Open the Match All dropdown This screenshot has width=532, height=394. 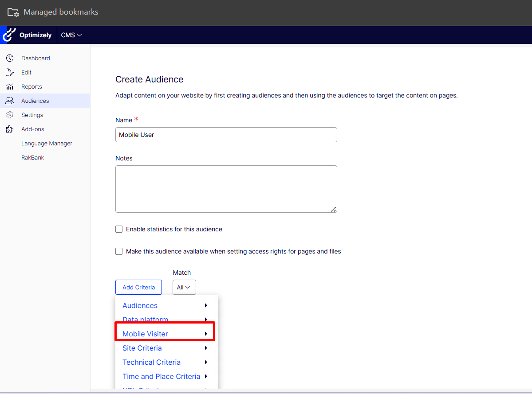[184, 287]
